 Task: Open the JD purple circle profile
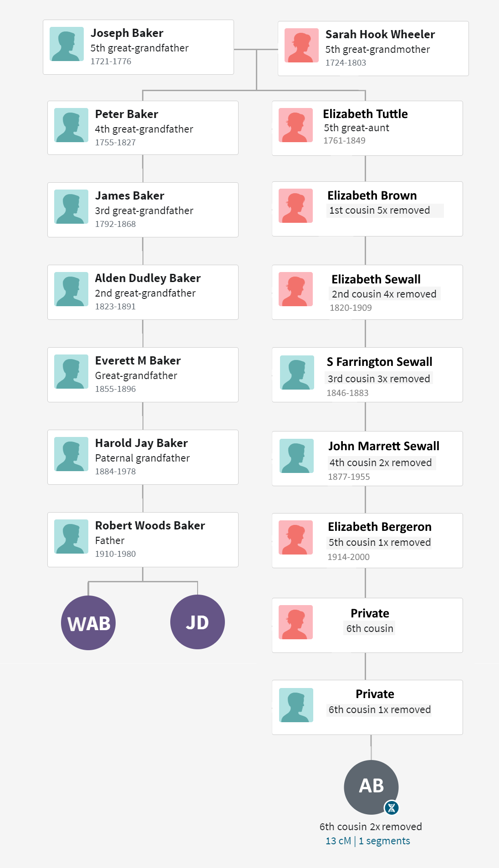click(198, 622)
